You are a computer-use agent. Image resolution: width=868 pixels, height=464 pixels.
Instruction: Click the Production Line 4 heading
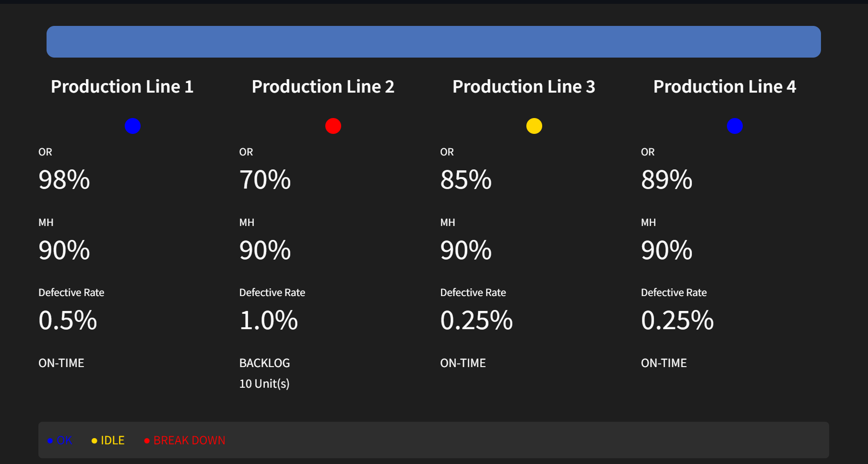tap(725, 87)
